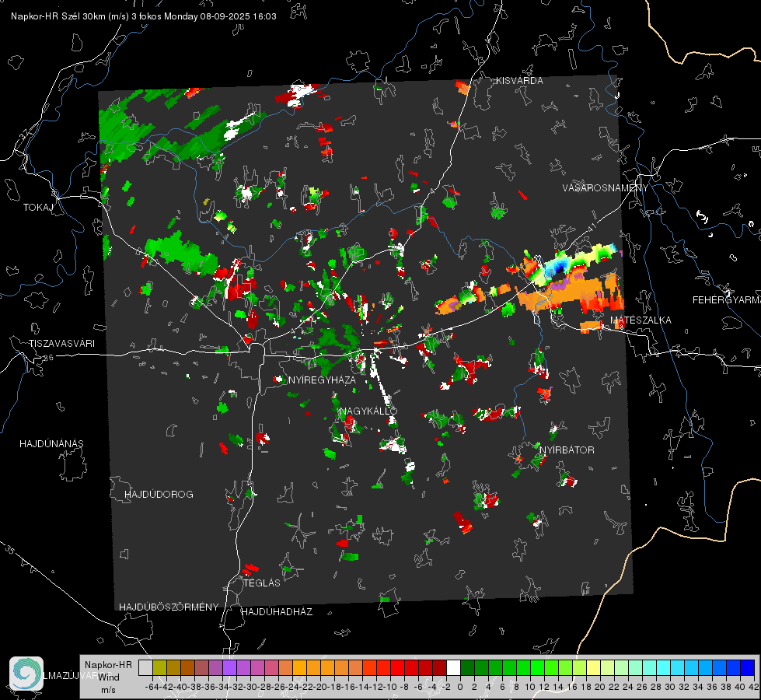Screen dimensions: 761x700
Task: Pick the violet swatch between -34 and -32
Action: (229, 667)
